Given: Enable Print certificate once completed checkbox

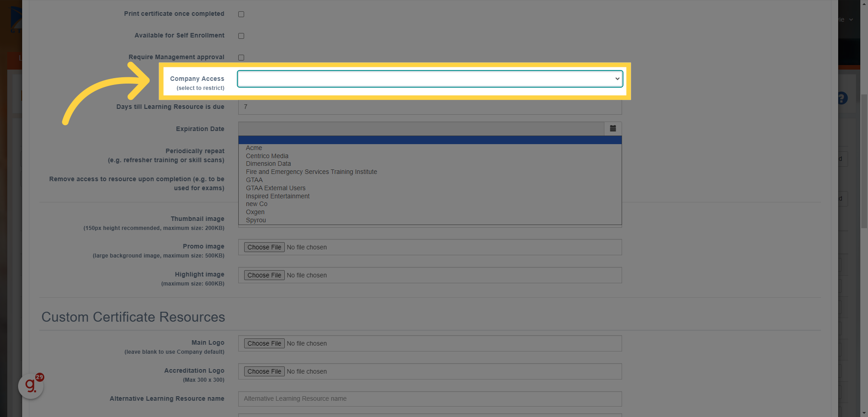Looking at the screenshot, I should click(x=241, y=14).
